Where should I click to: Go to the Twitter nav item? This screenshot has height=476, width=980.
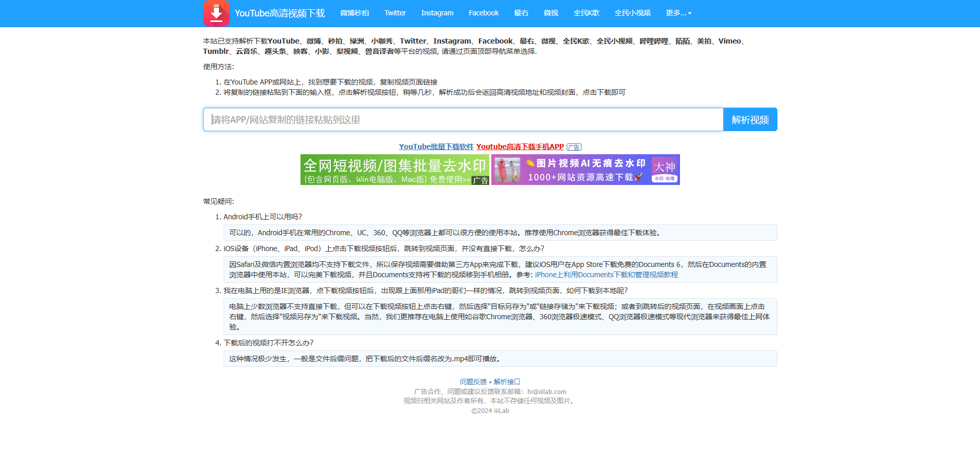[395, 13]
